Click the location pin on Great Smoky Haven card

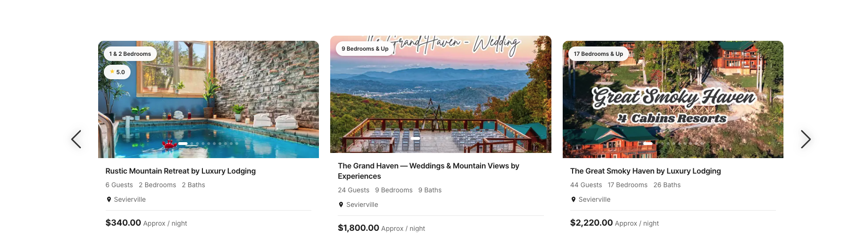point(573,199)
